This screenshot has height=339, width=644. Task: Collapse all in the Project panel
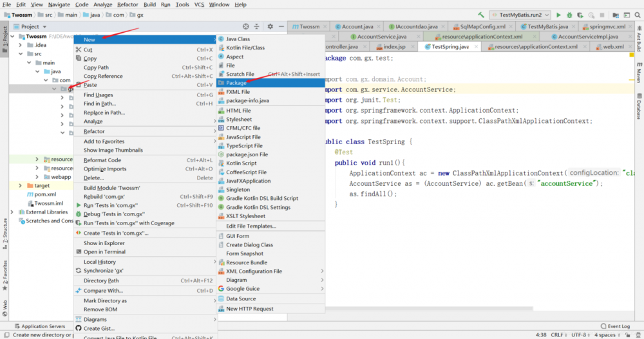[258, 26]
